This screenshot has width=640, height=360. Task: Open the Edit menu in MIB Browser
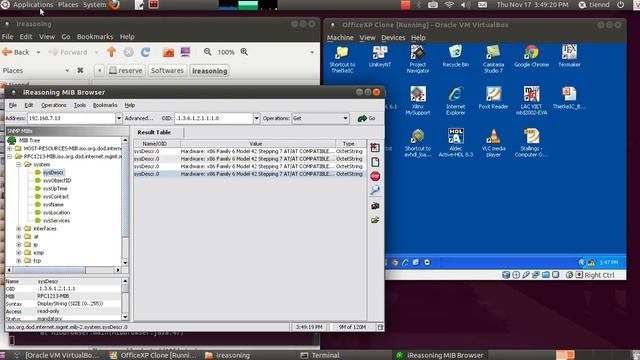[29, 105]
